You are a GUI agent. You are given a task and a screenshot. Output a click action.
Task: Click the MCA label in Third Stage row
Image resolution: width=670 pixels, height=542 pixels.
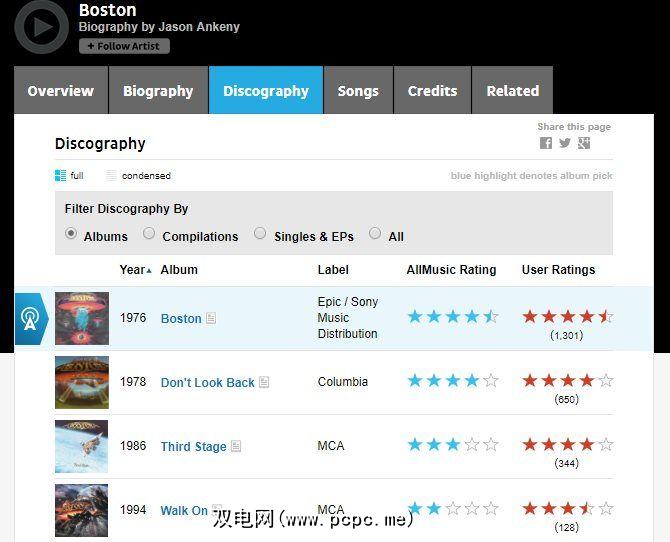coord(331,446)
